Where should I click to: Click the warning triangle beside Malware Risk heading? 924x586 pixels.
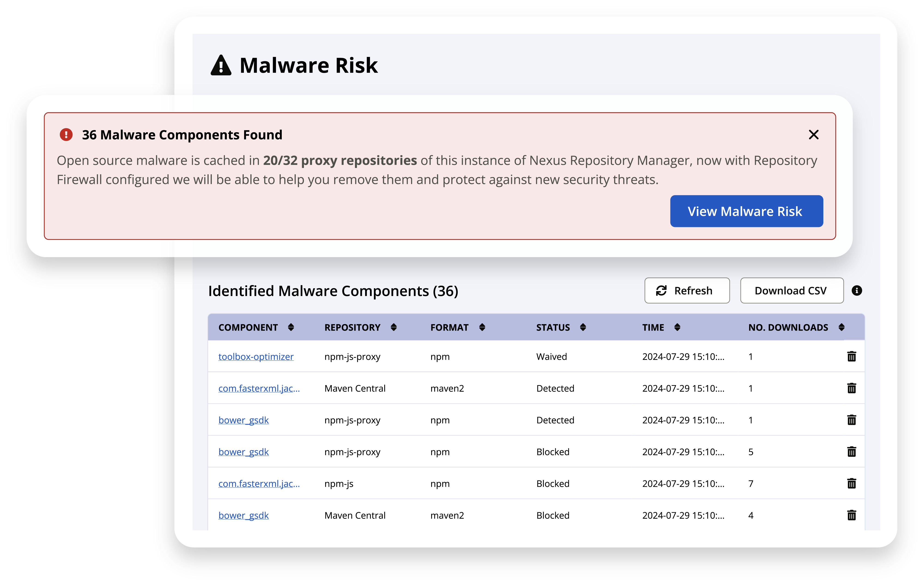221,65
